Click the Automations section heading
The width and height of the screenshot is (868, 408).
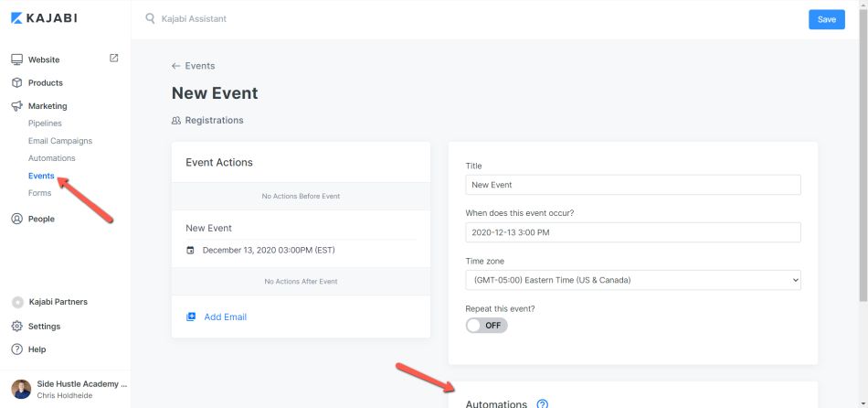tap(496, 404)
